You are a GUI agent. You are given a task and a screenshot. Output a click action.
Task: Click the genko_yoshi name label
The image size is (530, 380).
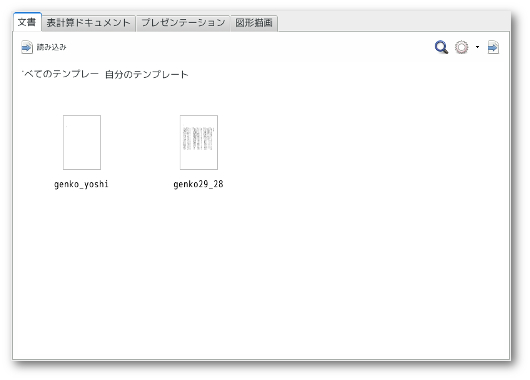81,184
